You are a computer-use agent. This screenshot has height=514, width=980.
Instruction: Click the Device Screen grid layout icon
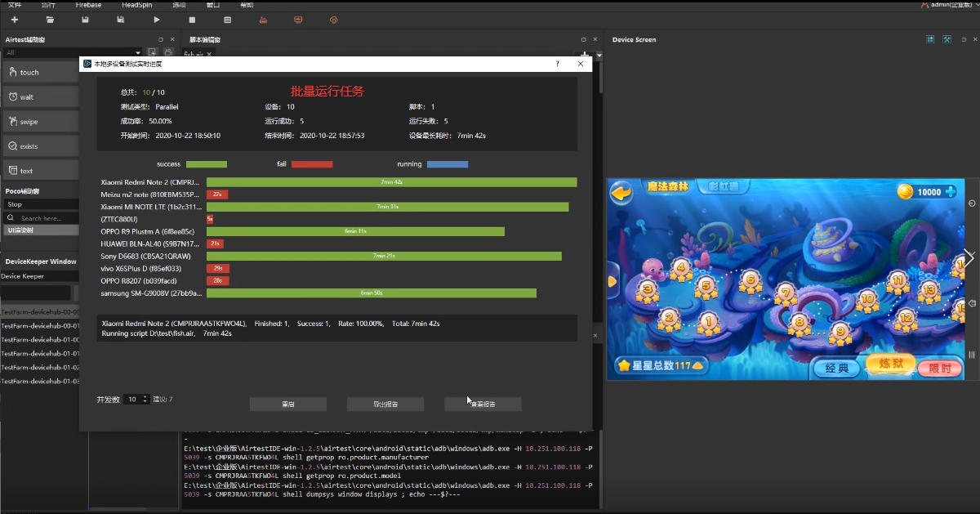click(930, 39)
